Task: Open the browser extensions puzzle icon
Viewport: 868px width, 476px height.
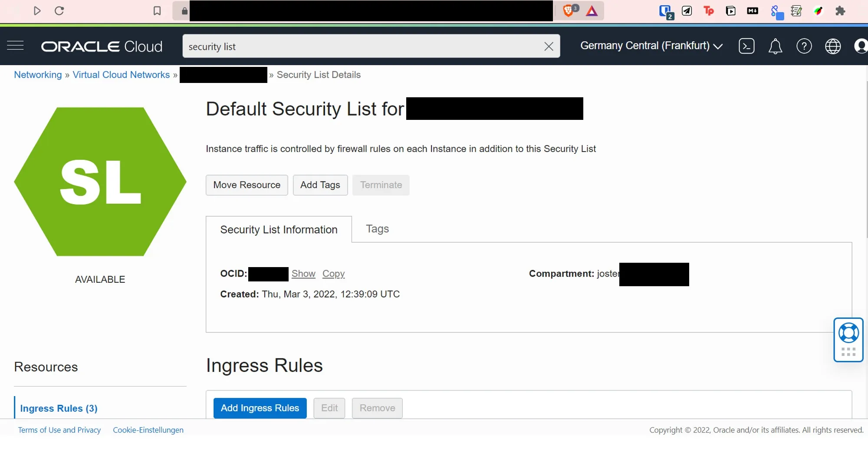Action: coord(840,10)
